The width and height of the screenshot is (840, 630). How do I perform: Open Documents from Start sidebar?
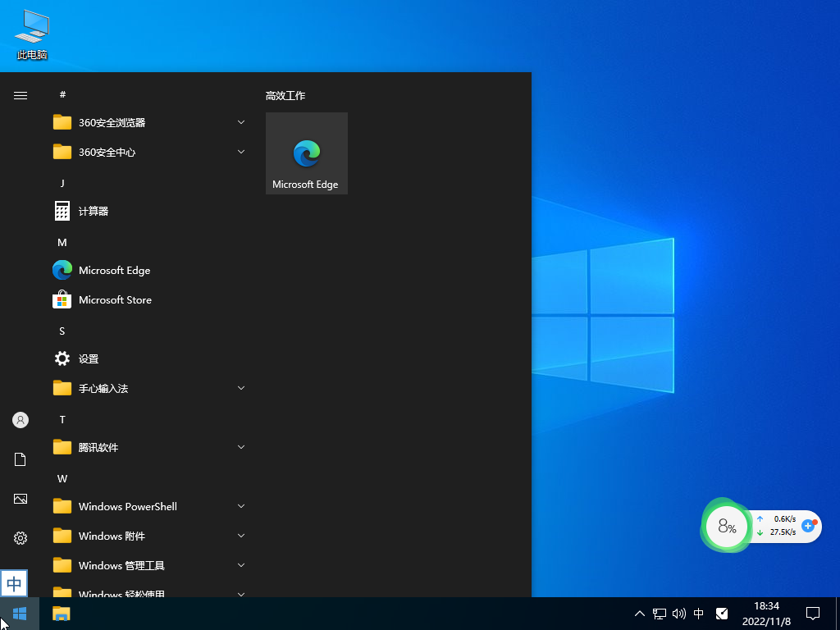point(21,459)
